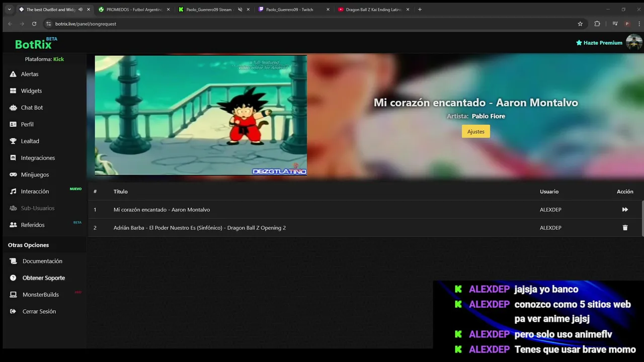Switch to the PROMIEDOS - Futbol Argentino tab
The image size is (644, 362).
click(133, 10)
